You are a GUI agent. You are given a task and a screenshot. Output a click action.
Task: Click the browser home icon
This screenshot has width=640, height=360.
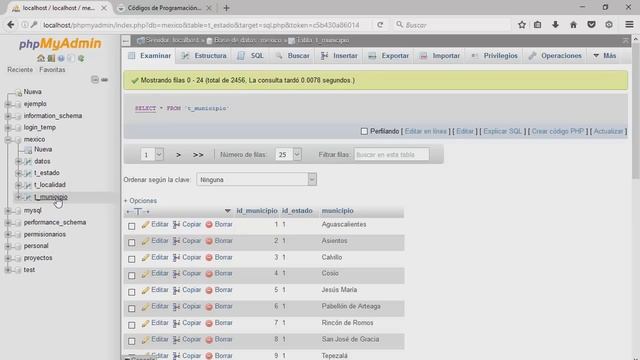(x=573, y=25)
